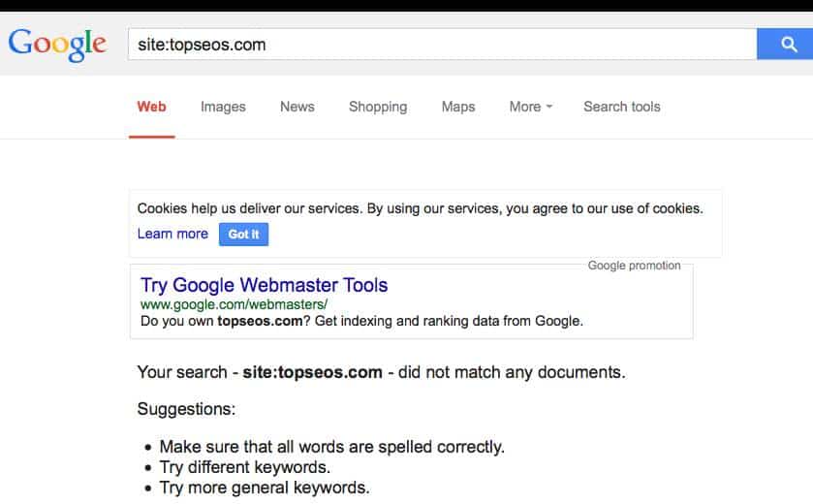Image resolution: width=813 pixels, height=504 pixels.
Task: Click the Do you own topseos.com description
Action: 361,321
